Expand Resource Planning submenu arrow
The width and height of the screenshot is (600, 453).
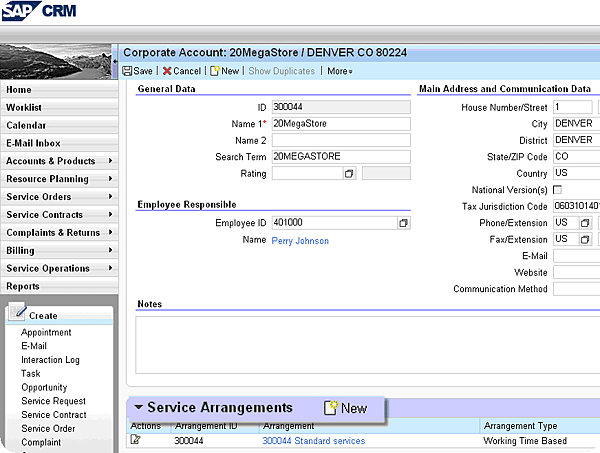point(110,179)
